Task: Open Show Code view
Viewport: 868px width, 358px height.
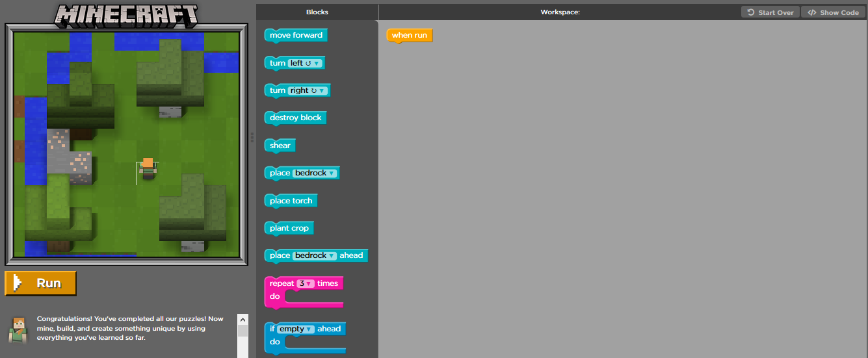Action: 834,12
